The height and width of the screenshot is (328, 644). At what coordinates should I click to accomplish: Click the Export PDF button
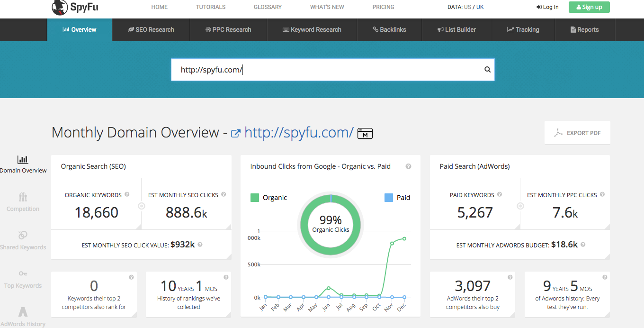pyautogui.click(x=577, y=133)
